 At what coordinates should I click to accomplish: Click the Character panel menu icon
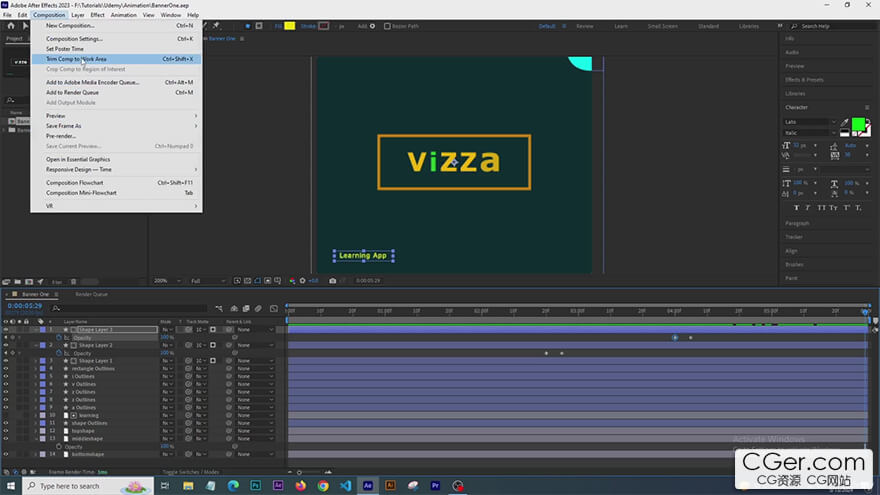867,107
